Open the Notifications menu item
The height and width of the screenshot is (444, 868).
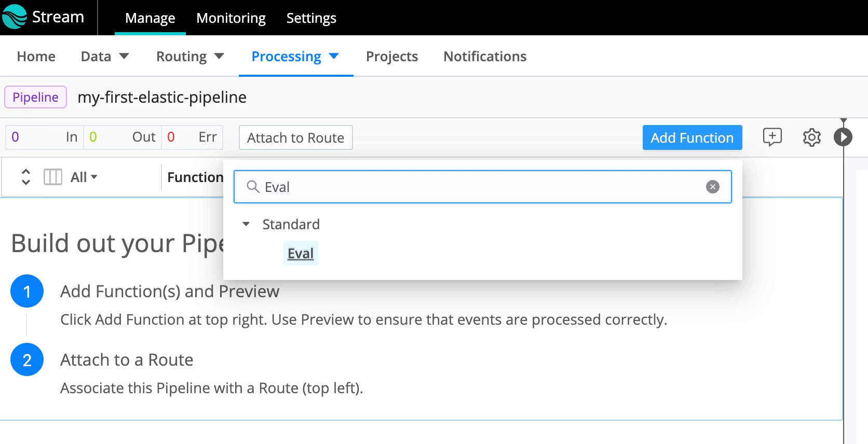(485, 56)
